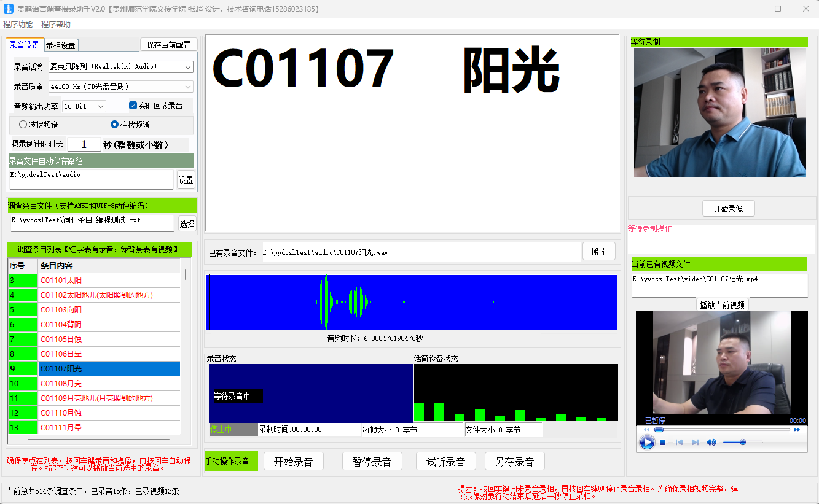The image size is (819, 504).
Task: Select list row C01103向阳
Action: coord(109,310)
